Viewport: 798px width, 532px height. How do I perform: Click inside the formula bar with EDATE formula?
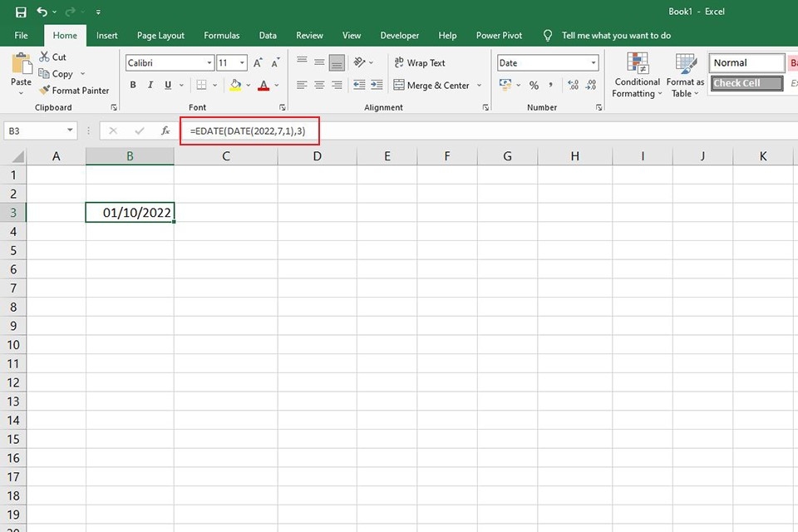click(416, 131)
